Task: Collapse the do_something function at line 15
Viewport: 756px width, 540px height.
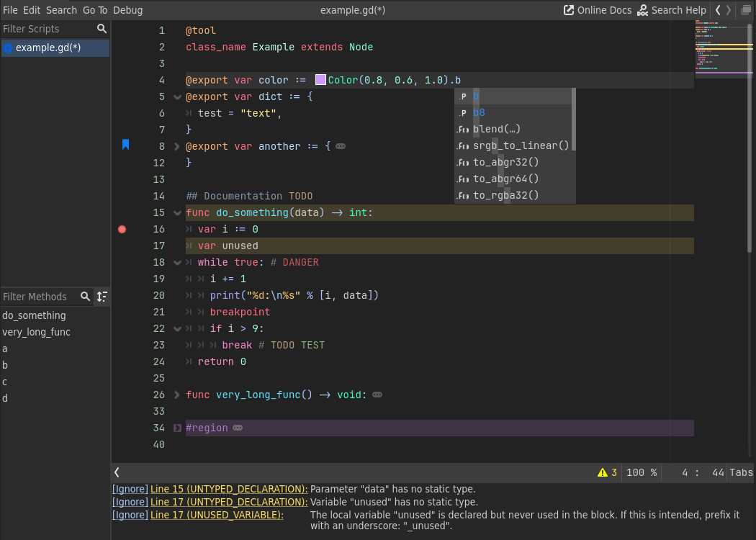Action: 177,213
